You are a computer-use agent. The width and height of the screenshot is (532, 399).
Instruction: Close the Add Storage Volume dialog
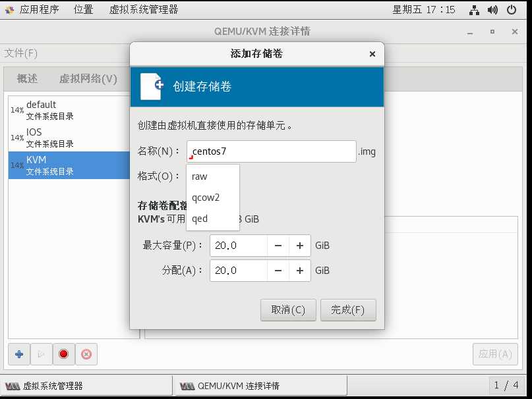(372, 54)
